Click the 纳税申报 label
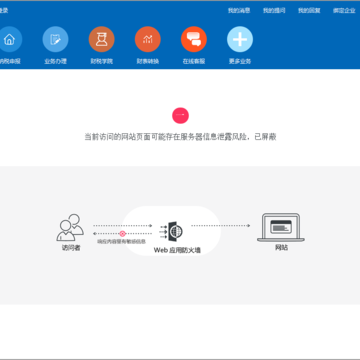The height and width of the screenshot is (360, 360). click(10, 61)
